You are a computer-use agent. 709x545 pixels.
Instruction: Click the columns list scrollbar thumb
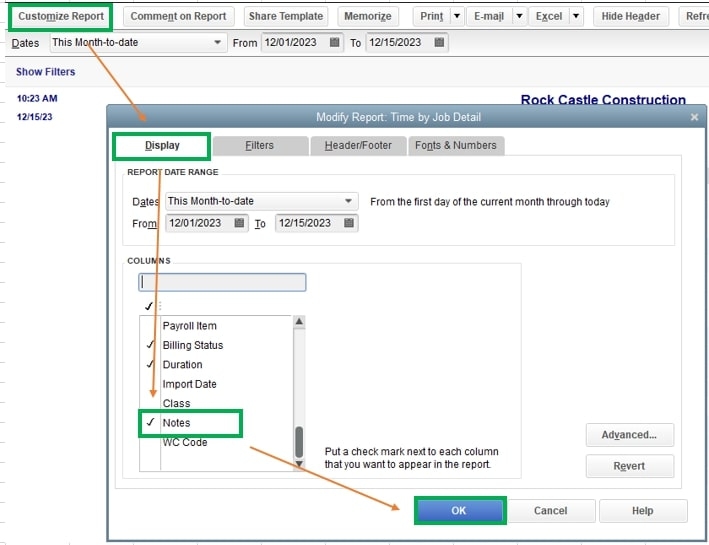point(299,442)
